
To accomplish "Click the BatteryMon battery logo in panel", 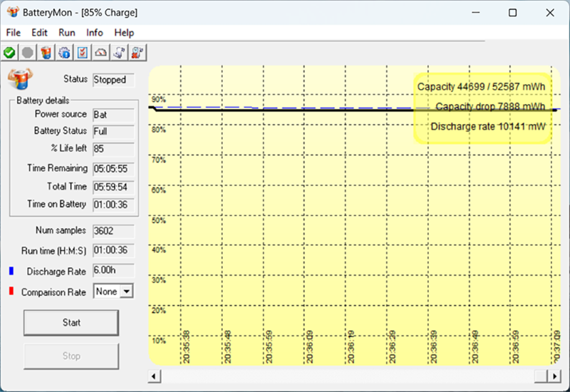I will [x=21, y=78].
